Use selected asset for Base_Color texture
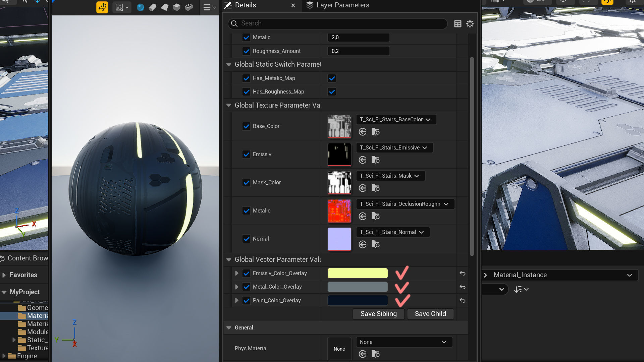 click(362, 132)
